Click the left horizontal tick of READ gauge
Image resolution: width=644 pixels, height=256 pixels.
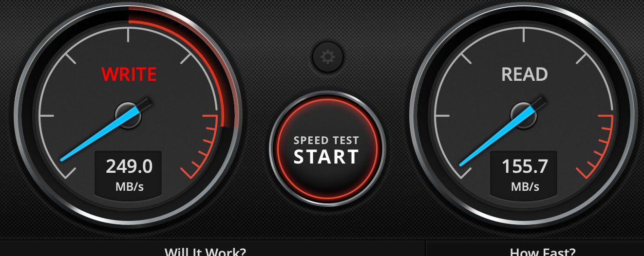click(x=443, y=116)
